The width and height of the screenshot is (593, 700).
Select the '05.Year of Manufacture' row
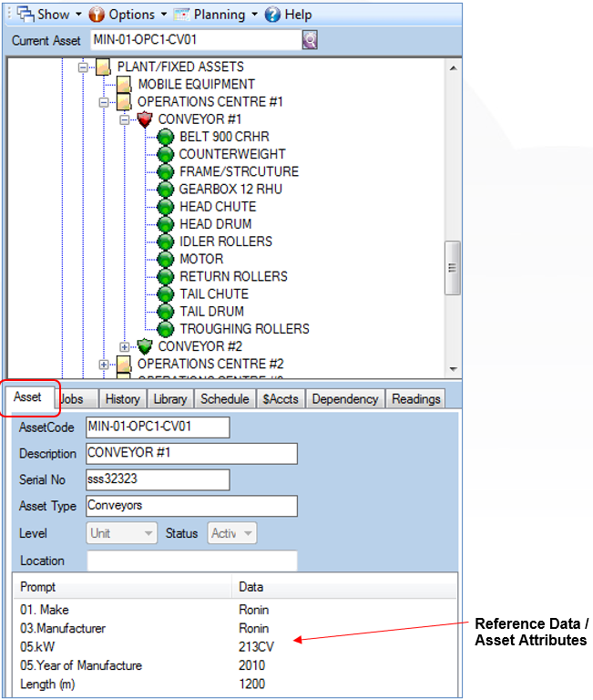235,665
